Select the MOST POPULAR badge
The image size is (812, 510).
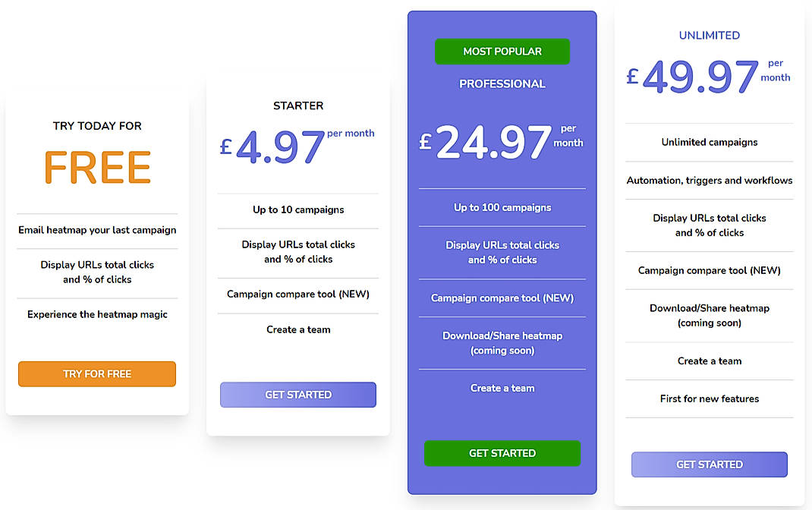[502, 51]
